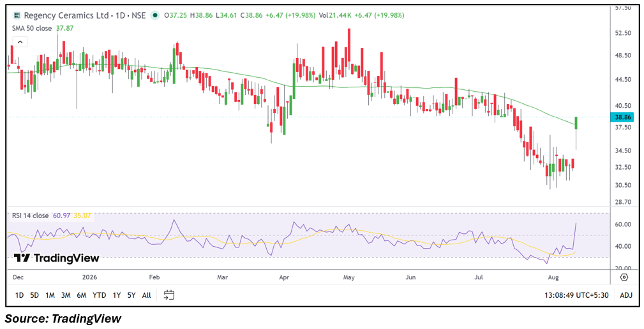Viewport: 644px width, 329px height.
Task: Select the RSI 14 close indicator label
Action: pos(30,216)
